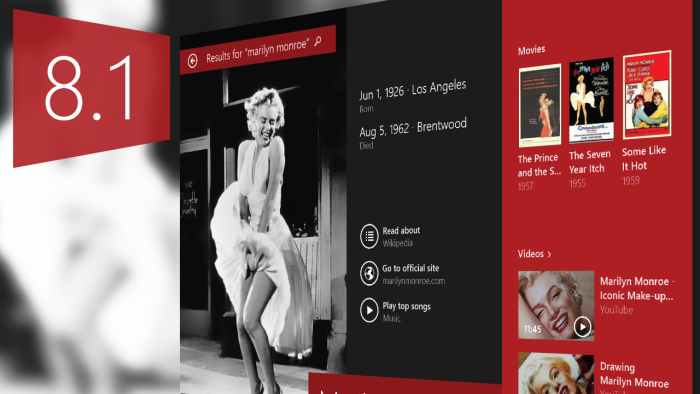Click the back arrow in search bar
Screen dimensions: 700x394
tap(192, 61)
